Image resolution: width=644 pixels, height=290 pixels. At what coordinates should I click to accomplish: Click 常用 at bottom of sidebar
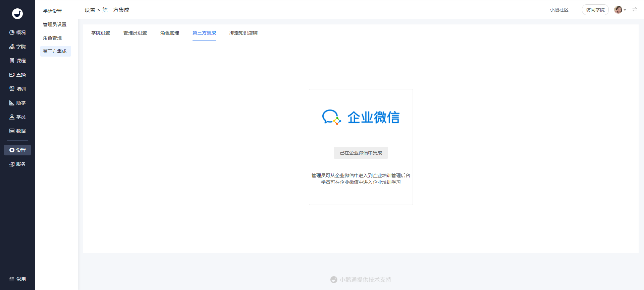click(17, 279)
